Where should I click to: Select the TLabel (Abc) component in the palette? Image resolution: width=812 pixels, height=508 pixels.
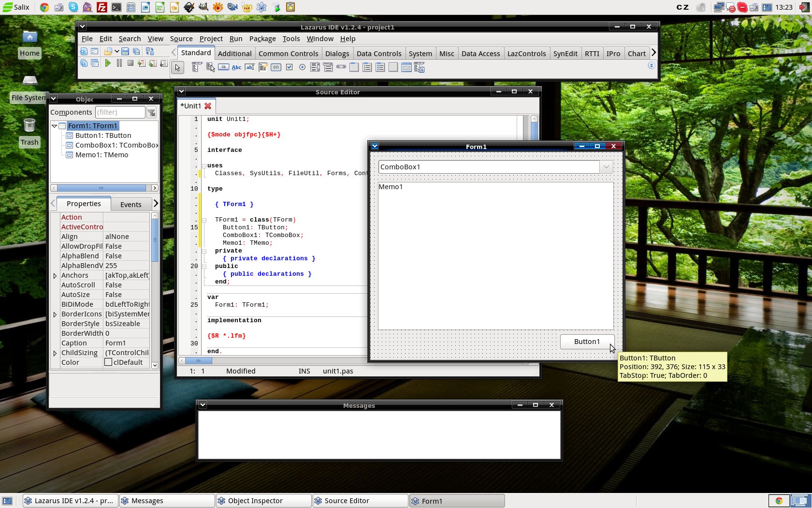tap(236, 67)
